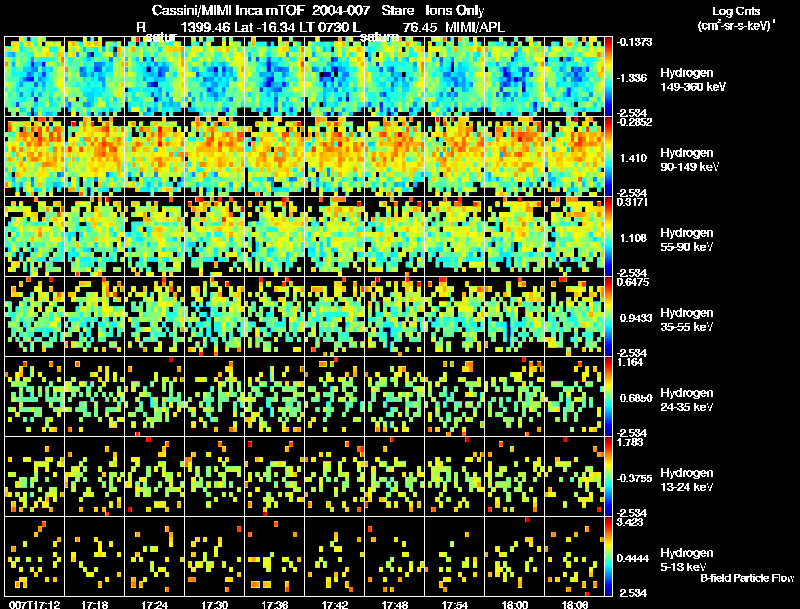This screenshot has height=609, width=800.
Task: Open the 55-90 keV image panel at 18:00
Action: [515, 237]
